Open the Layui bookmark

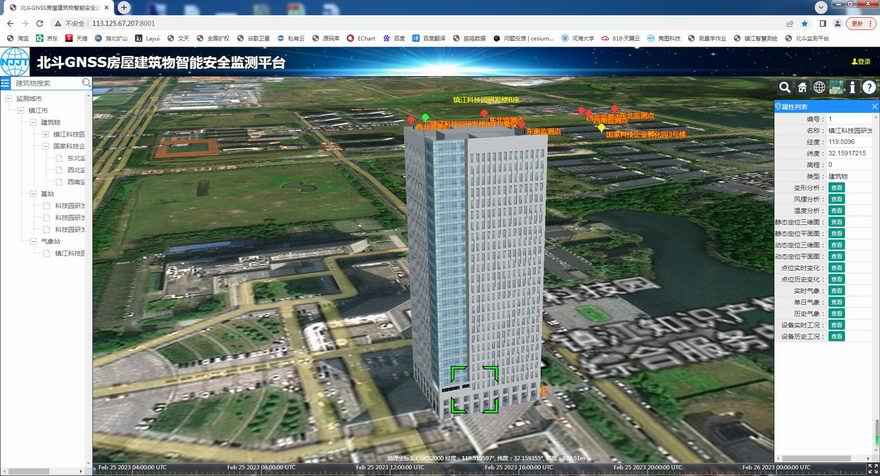[148, 38]
